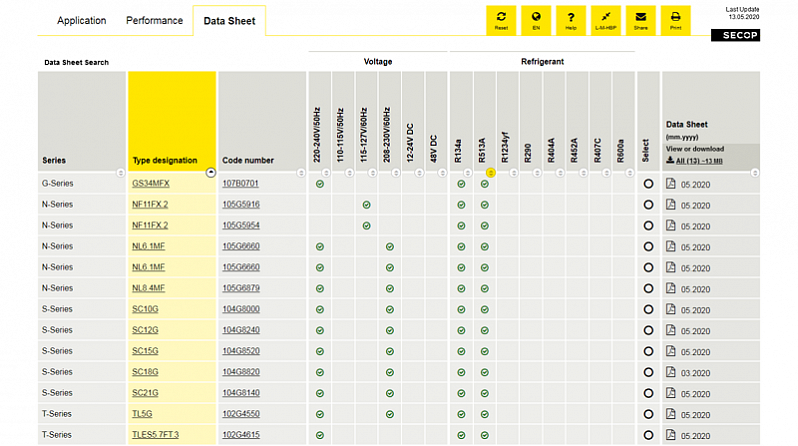This screenshot has height=446, width=798.
Task: Open the NL8.4MF type designation link
Action: pyautogui.click(x=149, y=288)
